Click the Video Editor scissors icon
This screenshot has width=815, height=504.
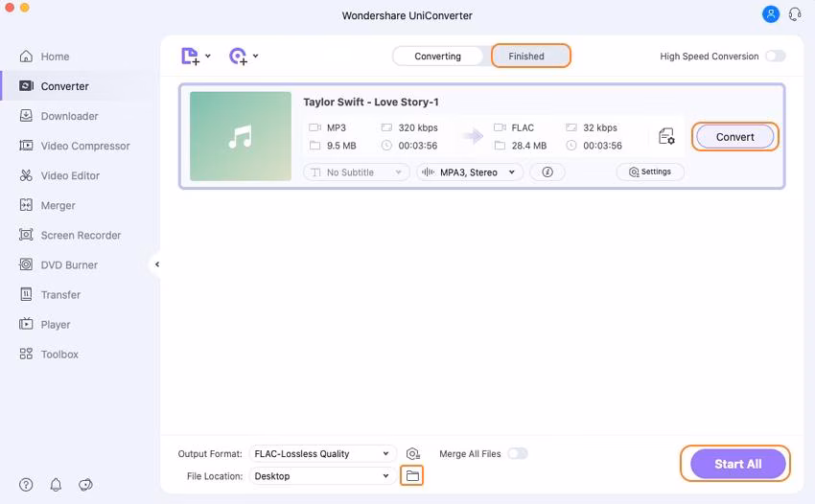[x=26, y=175]
